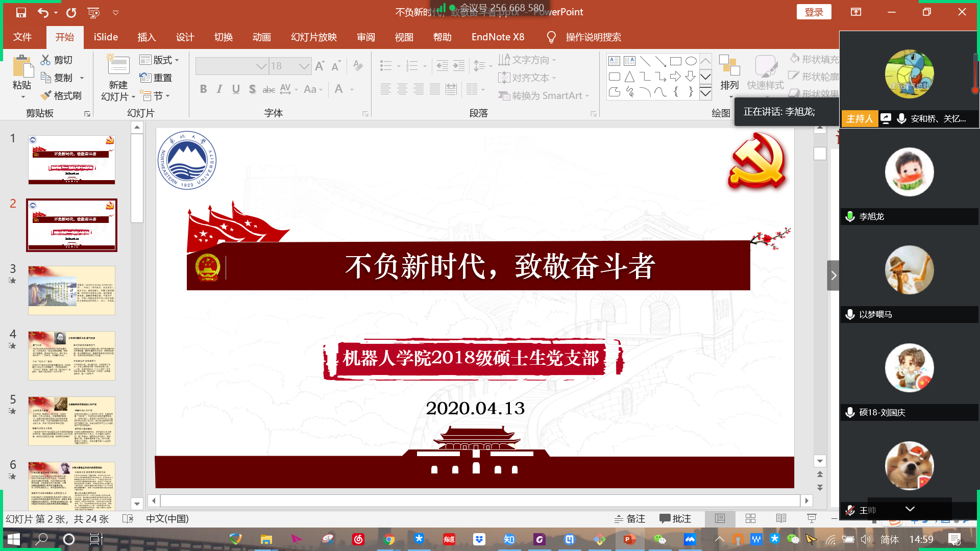Select the Format Painter (格式刷) tool
The height and width of the screenshot is (551, 980).
[x=61, y=95]
